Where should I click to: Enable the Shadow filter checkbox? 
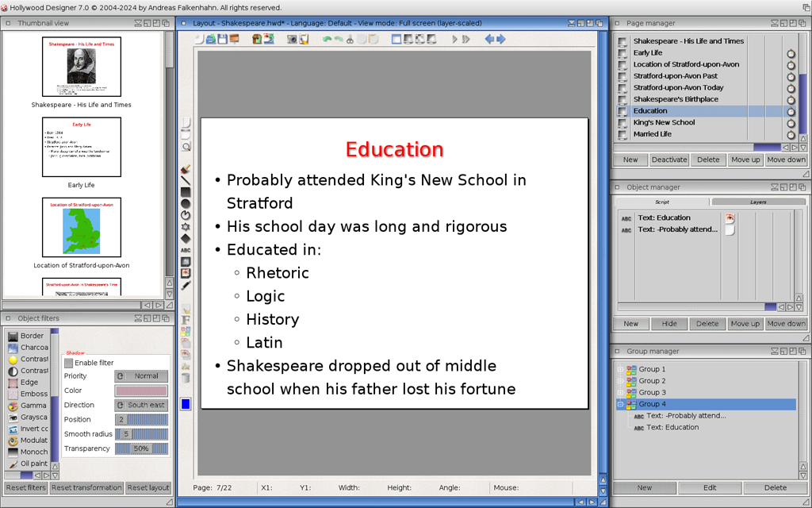click(x=69, y=363)
